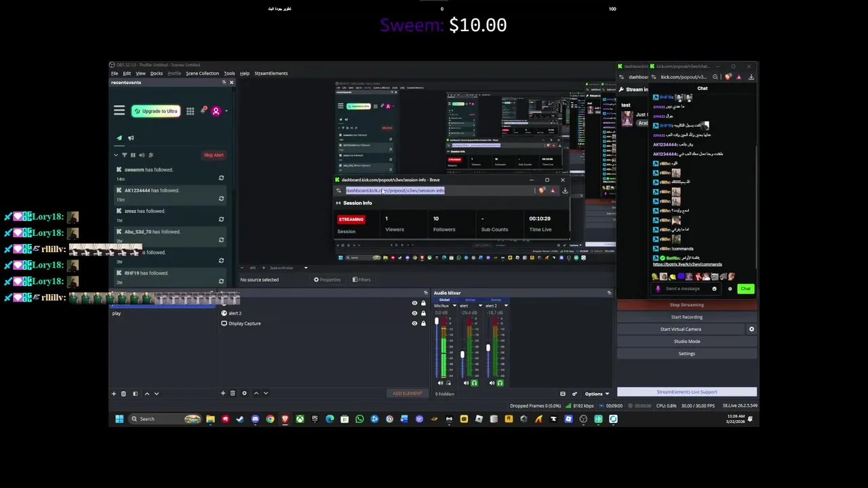Open the activity feed filter icon
Screen dimensions: 868x488
(124, 155)
